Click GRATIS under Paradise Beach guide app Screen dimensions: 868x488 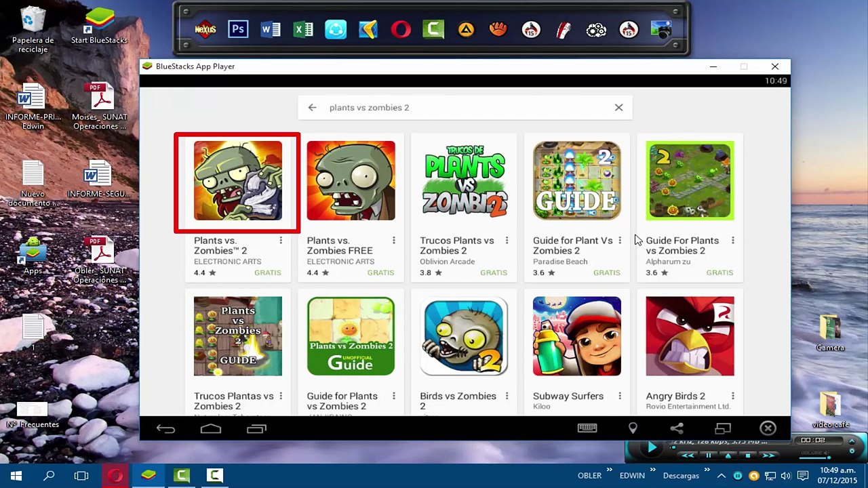pos(607,272)
